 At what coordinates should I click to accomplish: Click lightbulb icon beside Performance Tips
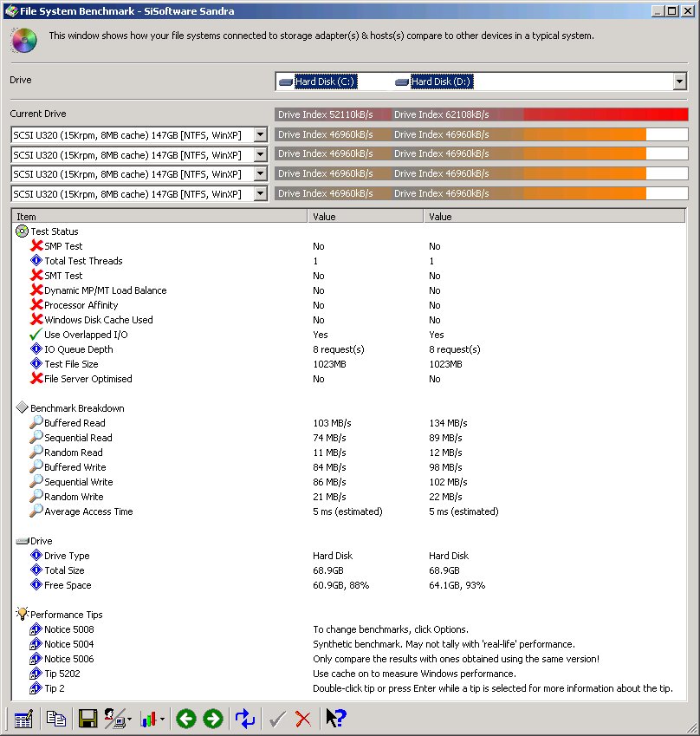coord(22,614)
